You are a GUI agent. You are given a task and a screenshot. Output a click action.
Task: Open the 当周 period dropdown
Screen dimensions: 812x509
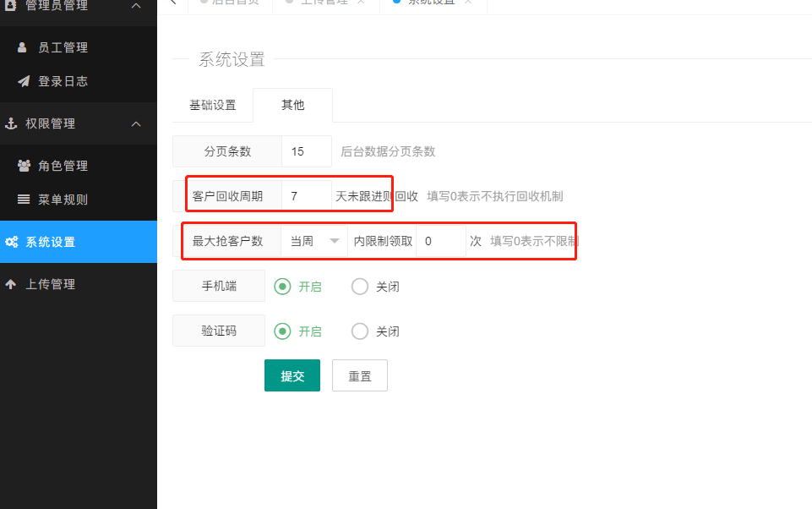[x=314, y=241]
